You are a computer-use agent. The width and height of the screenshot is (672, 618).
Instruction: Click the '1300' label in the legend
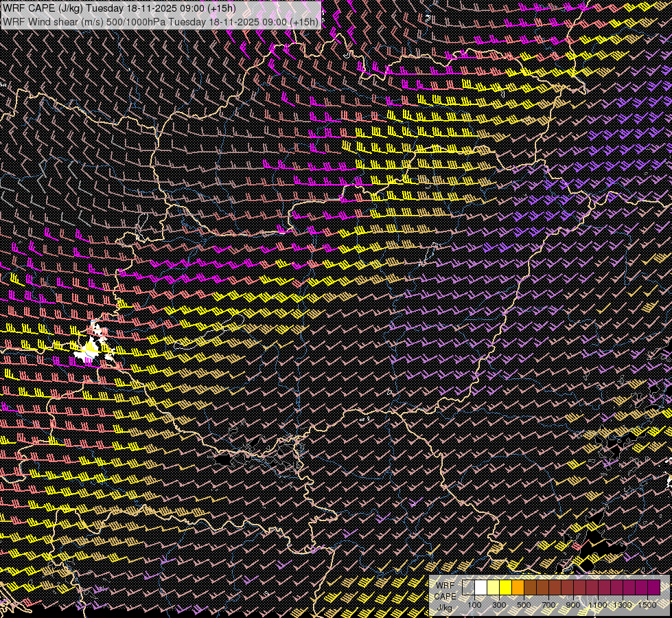(x=623, y=605)
